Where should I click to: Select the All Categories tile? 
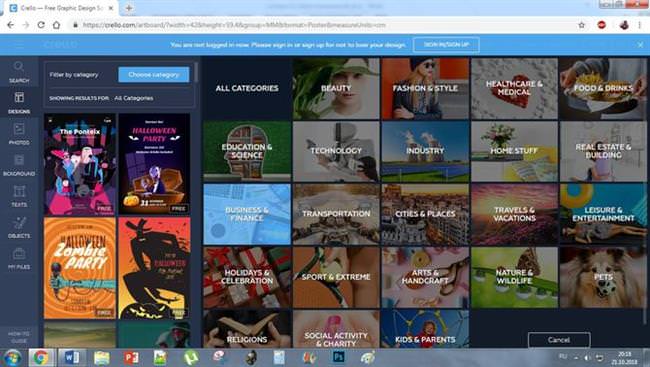(247, 88)
